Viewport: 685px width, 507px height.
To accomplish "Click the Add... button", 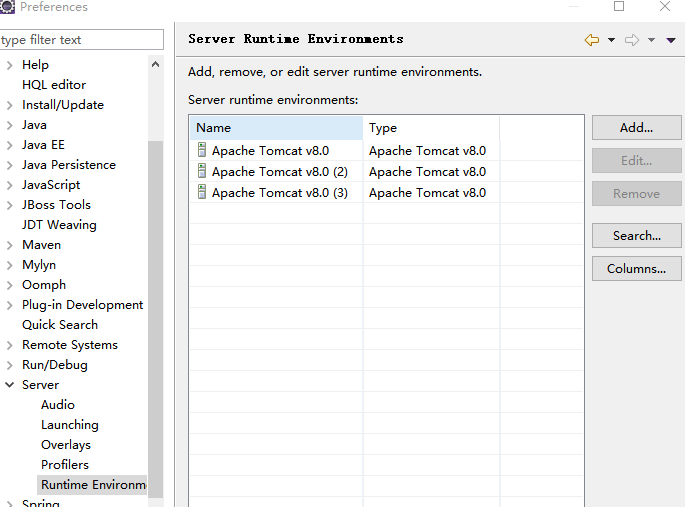I will (637, 128).
